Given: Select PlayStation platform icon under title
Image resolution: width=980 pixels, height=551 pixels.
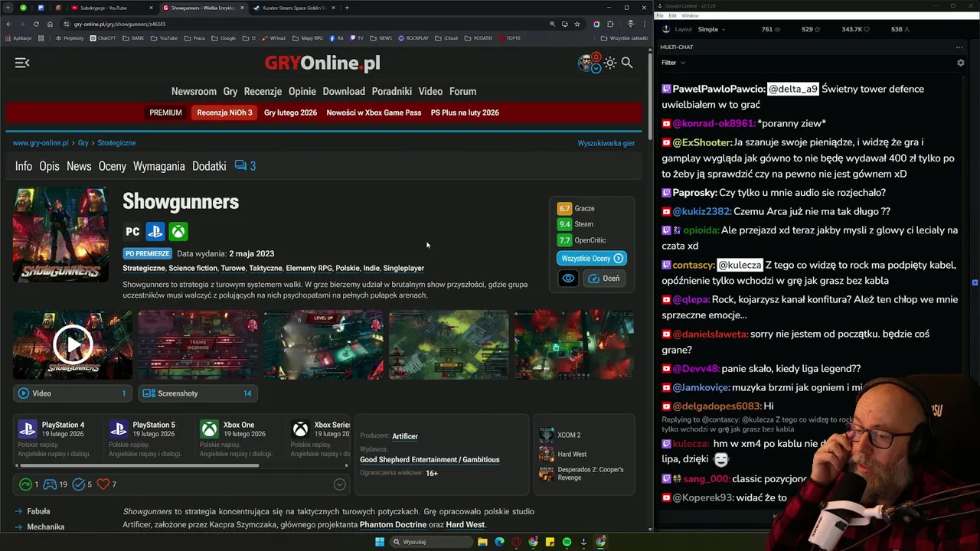Looking at the screenshot, I should tap(155, 231).
